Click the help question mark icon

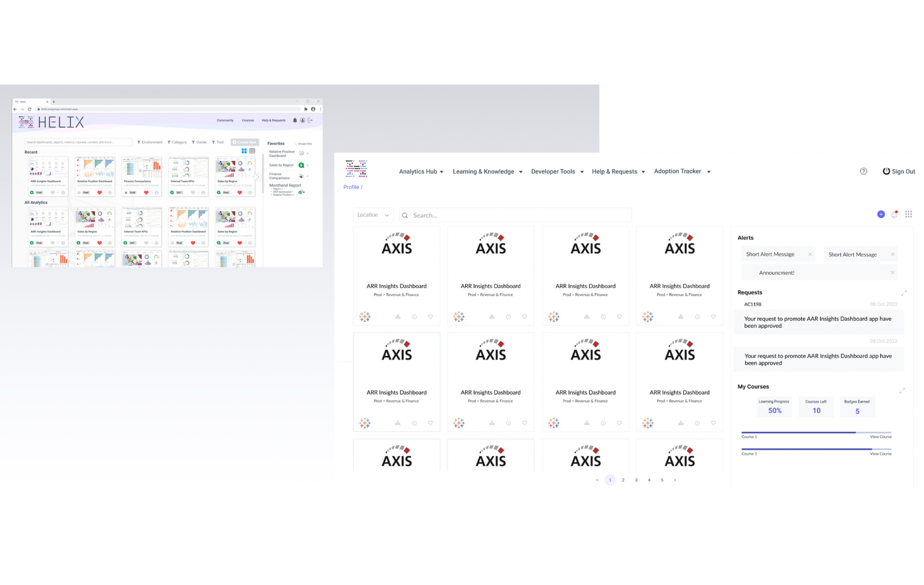[x=863, y=171]
